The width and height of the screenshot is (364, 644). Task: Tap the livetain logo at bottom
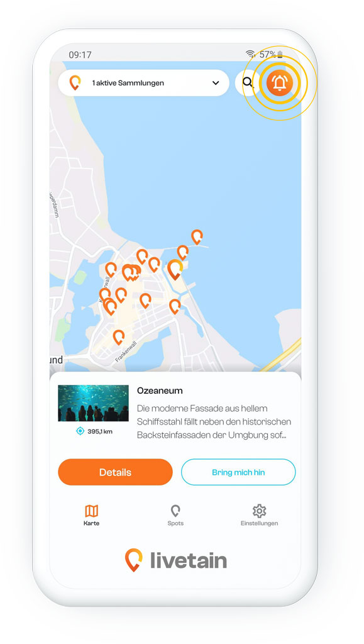tap(175, 560)
